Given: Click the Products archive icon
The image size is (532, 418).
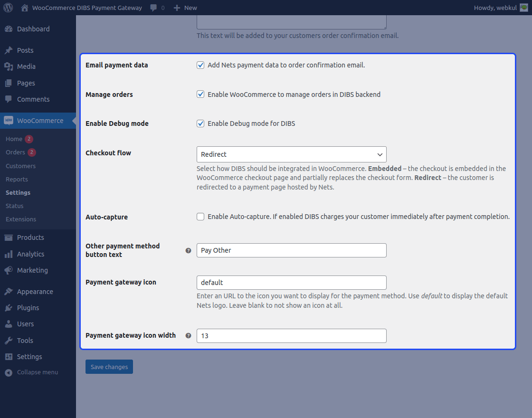Looking at the screenshot, I should coord(9,237).
